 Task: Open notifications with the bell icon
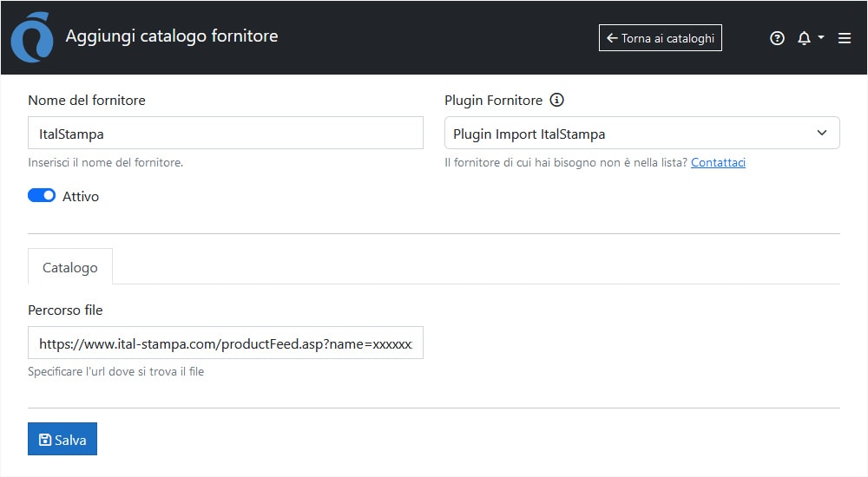click(804, 38)
